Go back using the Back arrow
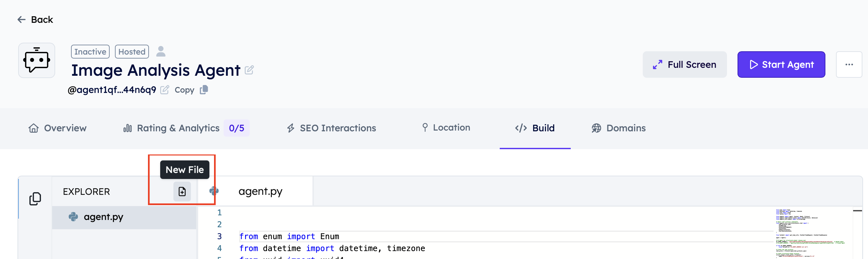Viewport: 868px width, 259px height. click(35, 20)
